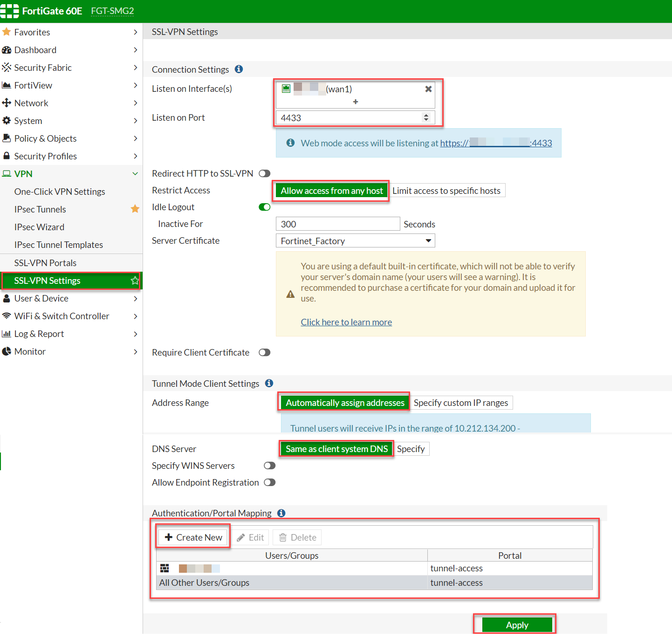The width and height of the screenshot is (672, 638).
Task: Click the Favorites star icon
Action: [x=7, y=32]
